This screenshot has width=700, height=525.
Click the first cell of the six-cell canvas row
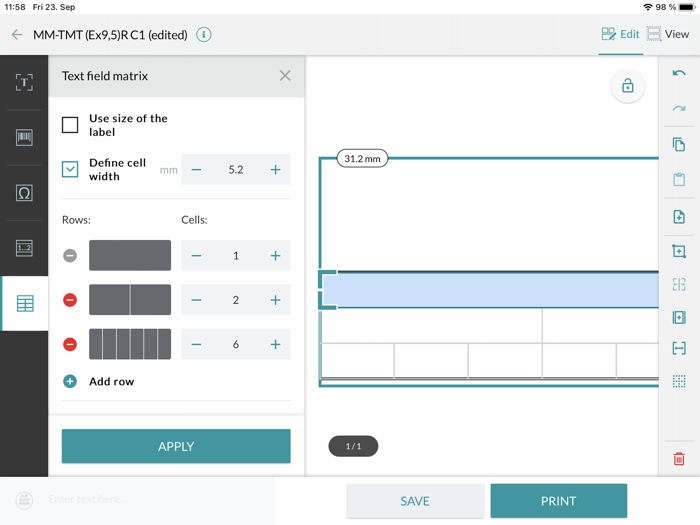click(358, 360)
